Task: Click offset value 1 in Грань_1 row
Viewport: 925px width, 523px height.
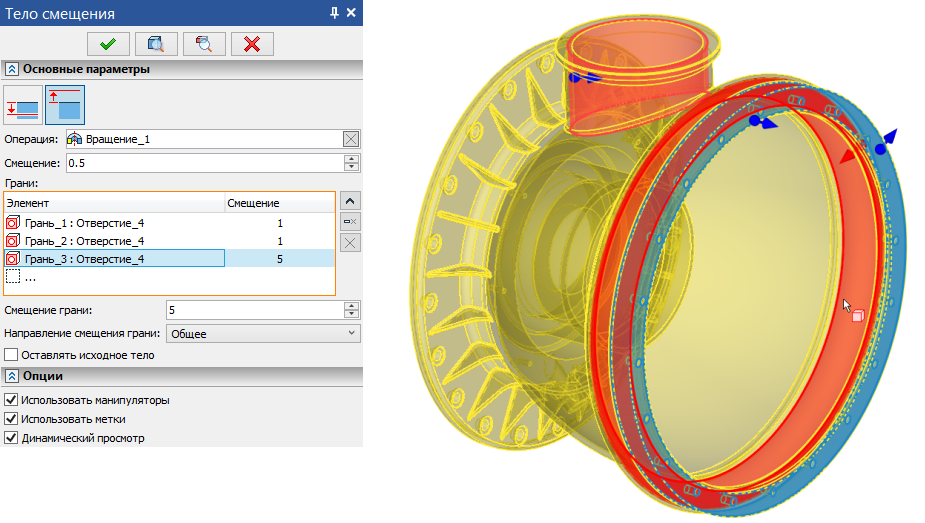Action: pyautogui.click(x=280, y=223)
